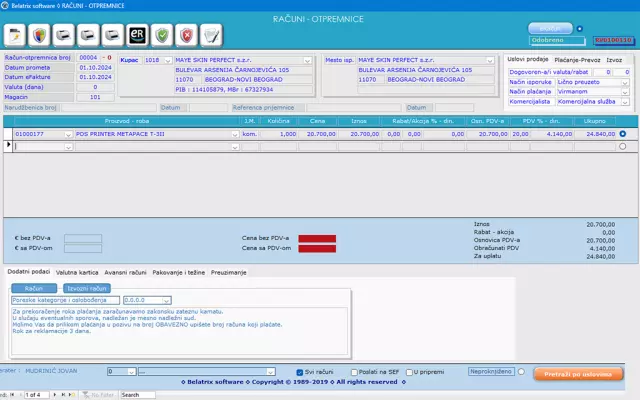640x400 pixels.
Task: Click the third printer icon
Action: [112, 36]
